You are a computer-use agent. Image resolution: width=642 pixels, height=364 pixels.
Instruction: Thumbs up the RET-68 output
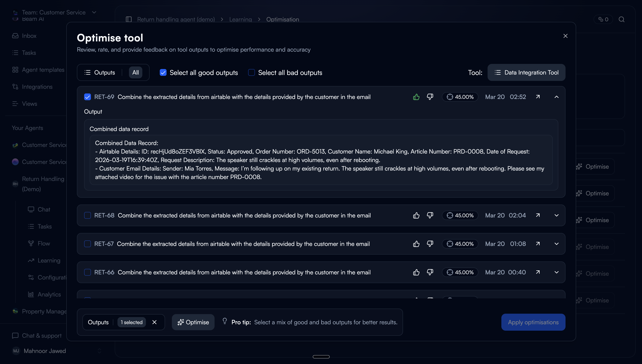pos(416,215)
